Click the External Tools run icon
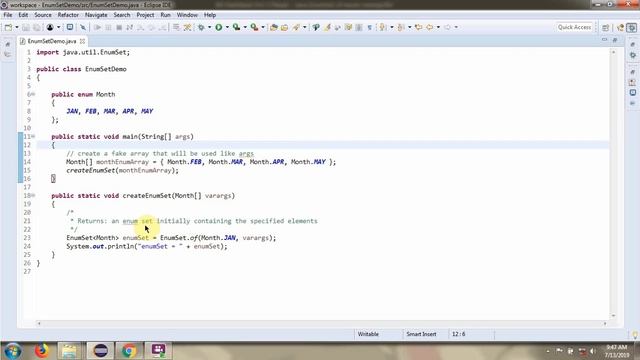 (254, 27)
